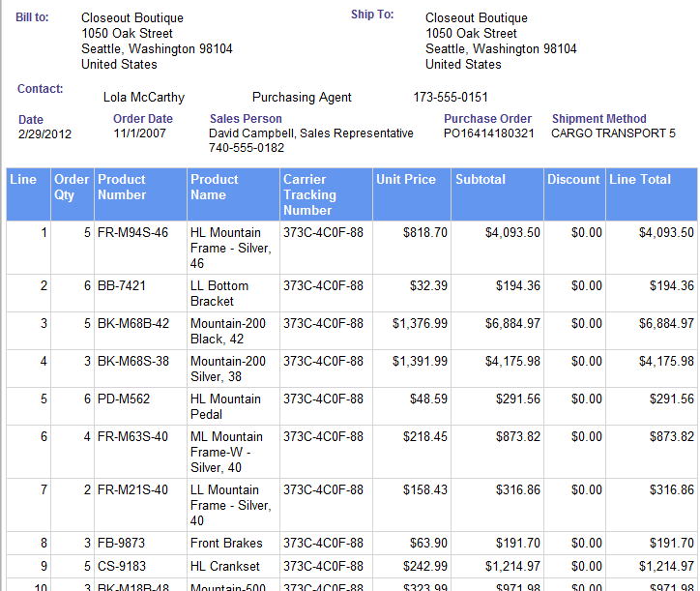
Task: Select product number BK-M68B-42
Action: point(133,323)
